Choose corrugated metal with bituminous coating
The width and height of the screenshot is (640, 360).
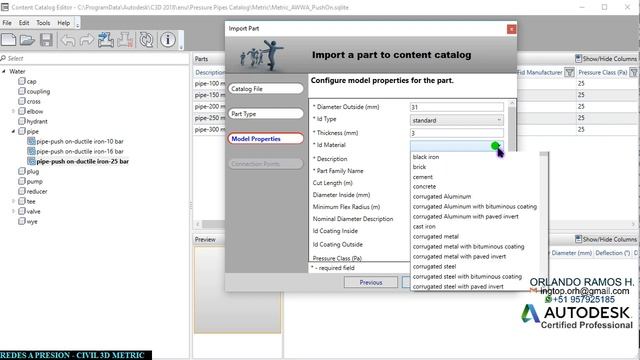468,247
